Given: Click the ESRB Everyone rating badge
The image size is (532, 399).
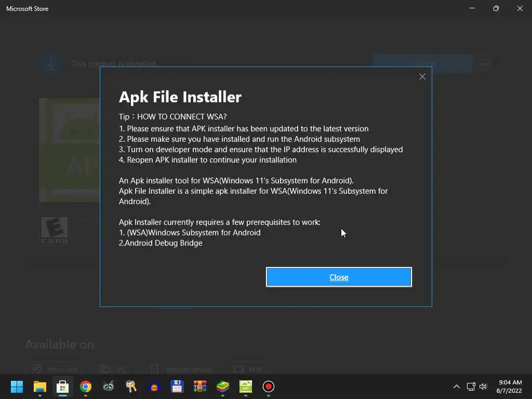Looking at the screenshot, I should point(54,230).
